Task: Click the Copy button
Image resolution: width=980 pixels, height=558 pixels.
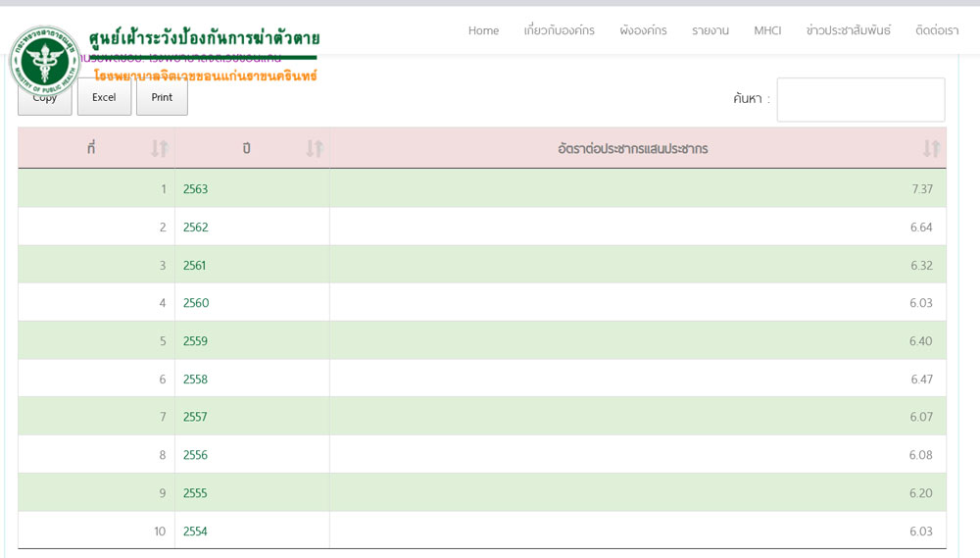Action: coord(45,98)
